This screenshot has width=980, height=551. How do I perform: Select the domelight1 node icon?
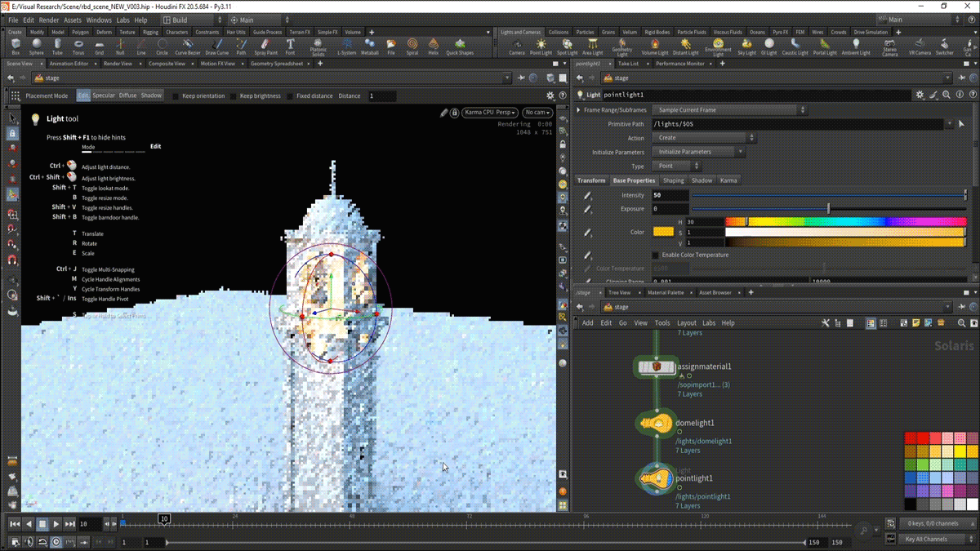tap(655, 423)
